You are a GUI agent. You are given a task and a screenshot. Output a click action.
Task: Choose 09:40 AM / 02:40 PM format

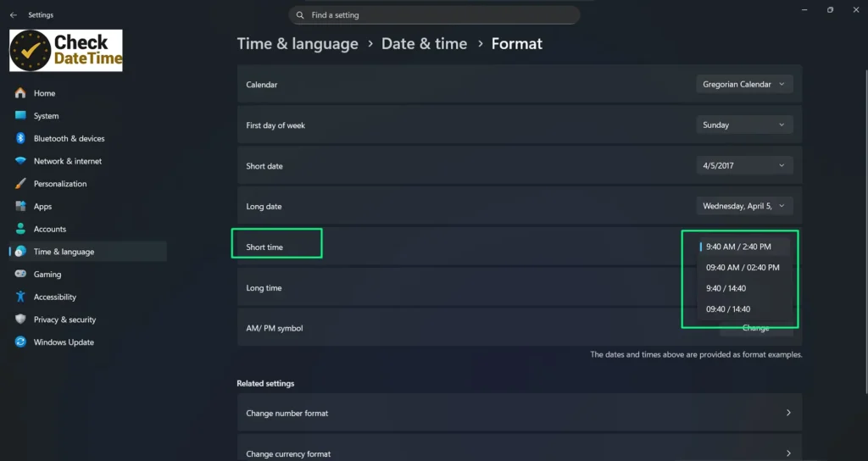[744, 267]
